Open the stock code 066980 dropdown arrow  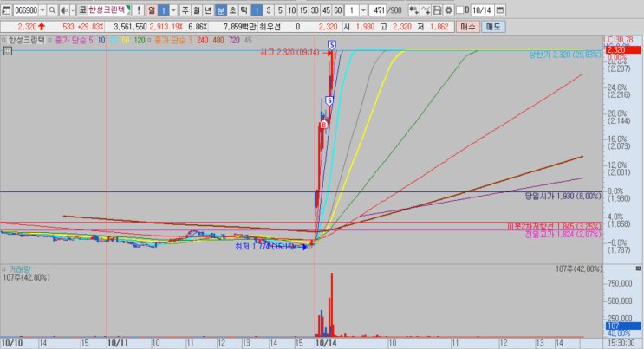pos(42,10)
